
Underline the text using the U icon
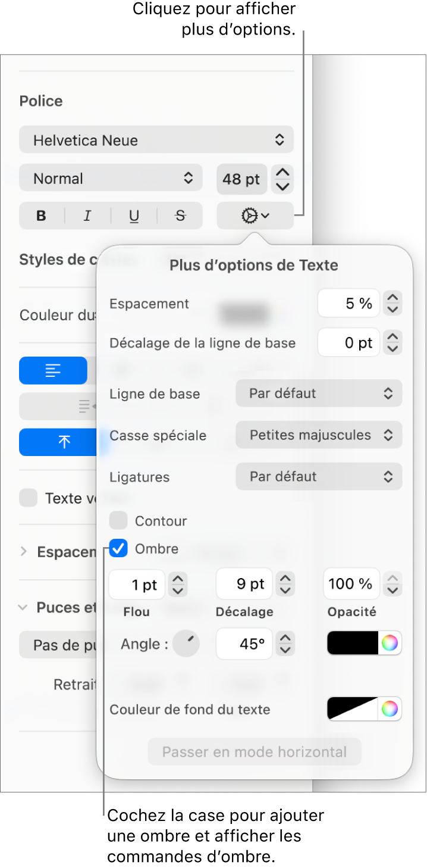point(133,216)
